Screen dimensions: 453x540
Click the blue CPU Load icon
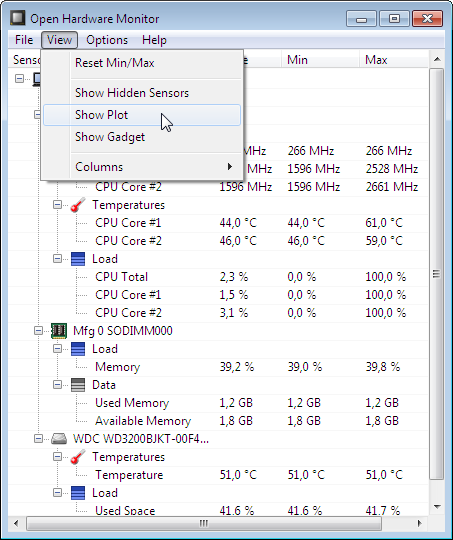[x=78, y=259]
